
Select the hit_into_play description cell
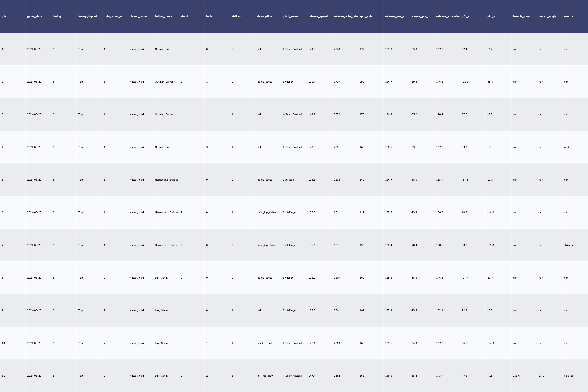pyautogui.click(x=265, y=376)
